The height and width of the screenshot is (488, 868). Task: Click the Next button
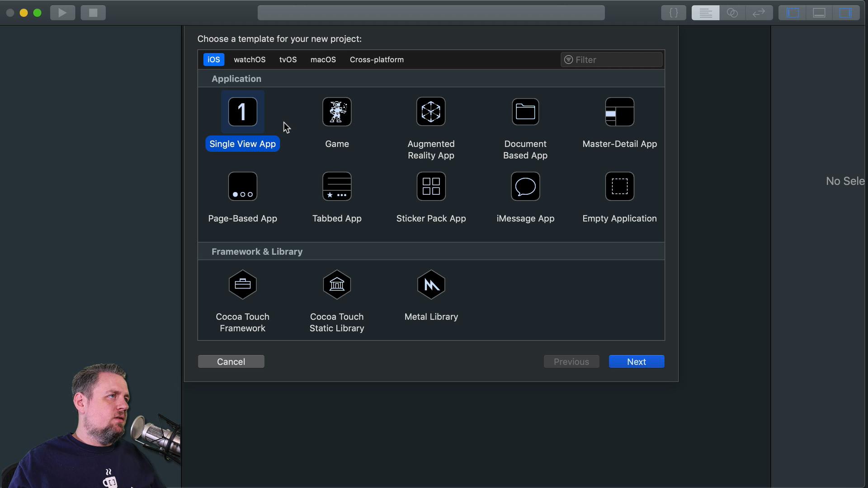click(x=637, y=361)
